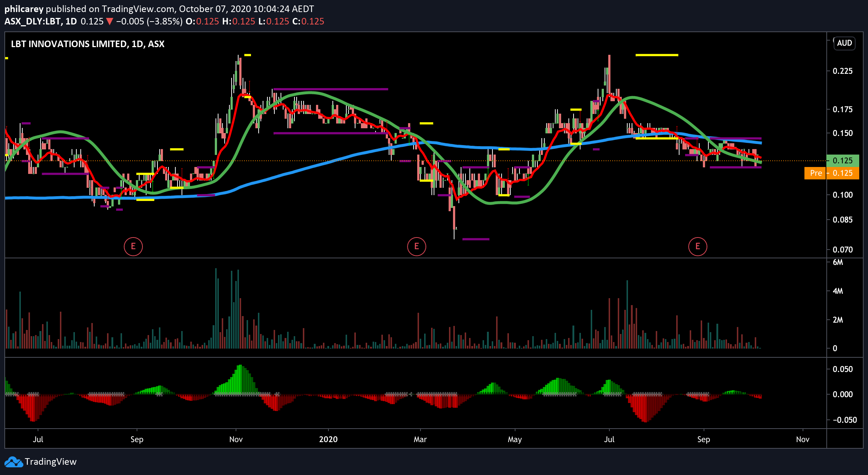Click the H:0.125 high value
Screen dimensions: 868x475
coord(239,22)
